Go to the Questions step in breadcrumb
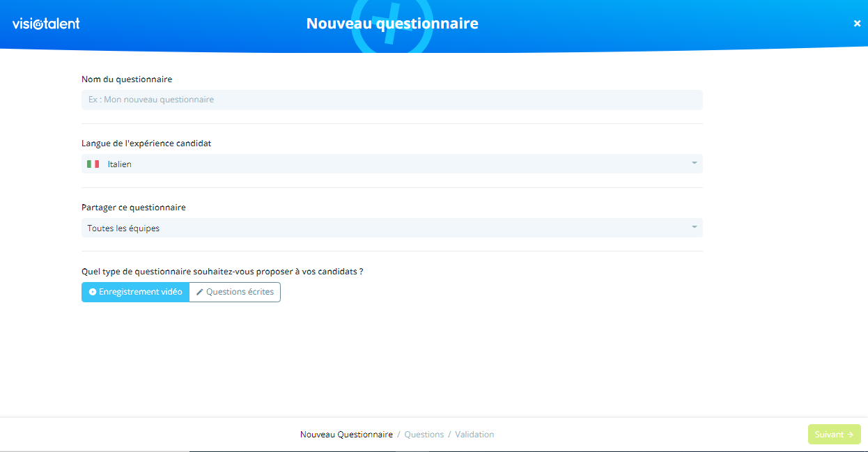868x452 pixels. (x=424, y=435)
